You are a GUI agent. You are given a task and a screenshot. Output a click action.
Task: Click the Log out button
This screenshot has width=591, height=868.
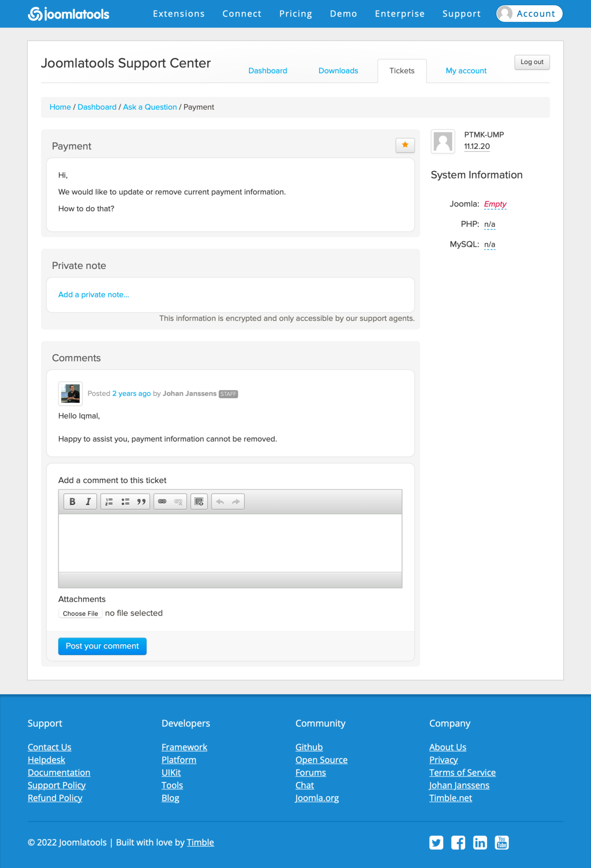pyautogui.click(x=532, y=62)
